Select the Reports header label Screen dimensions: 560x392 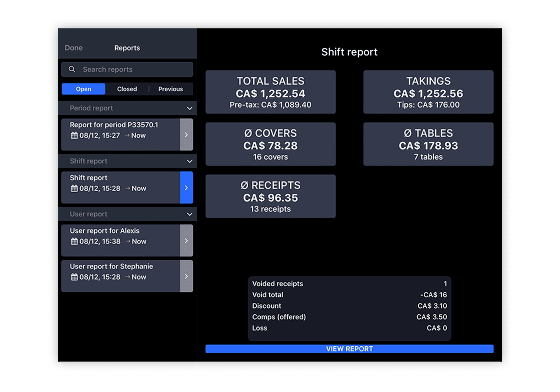tap(127, 48)
